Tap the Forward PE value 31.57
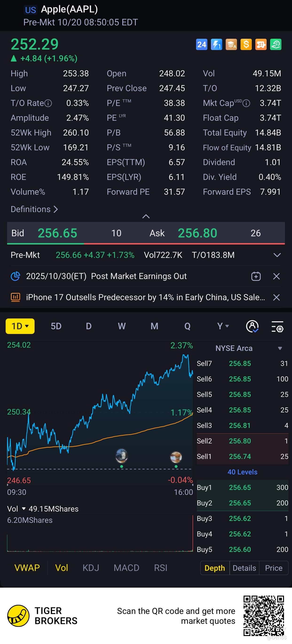The width and height of the screenshot is (292, 644). coord(174,192)
